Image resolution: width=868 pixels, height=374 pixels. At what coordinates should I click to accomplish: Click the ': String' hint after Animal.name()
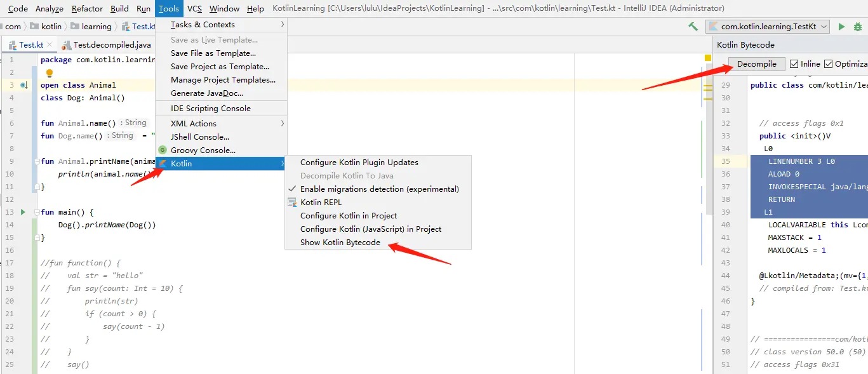pos(133,123)
